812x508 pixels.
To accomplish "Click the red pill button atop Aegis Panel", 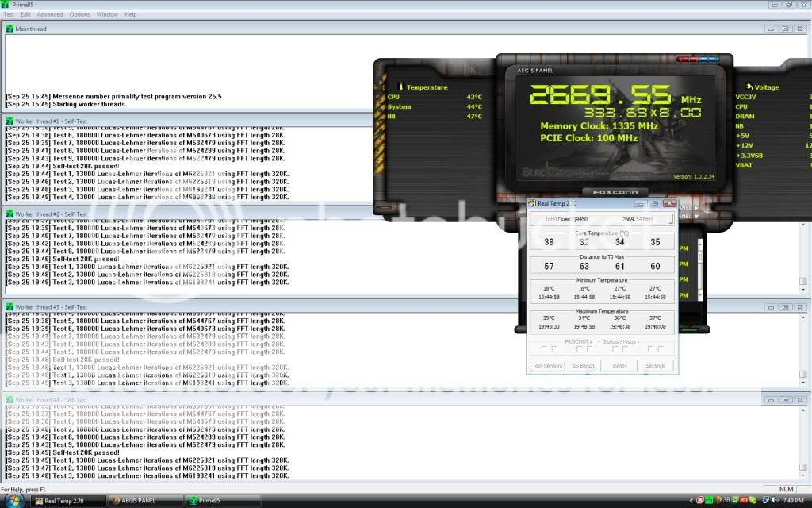I will pyautogui.click(x=688, y=59).
